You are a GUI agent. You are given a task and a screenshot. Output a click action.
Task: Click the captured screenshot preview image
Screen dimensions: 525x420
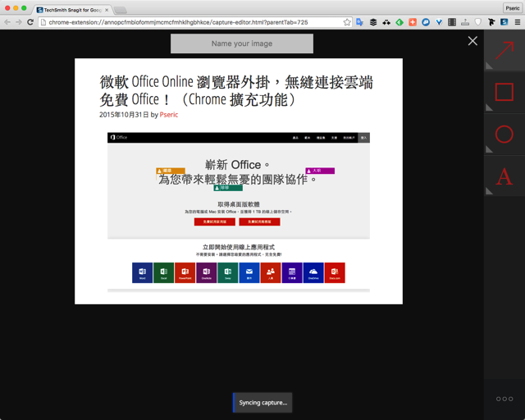[239, 181]
